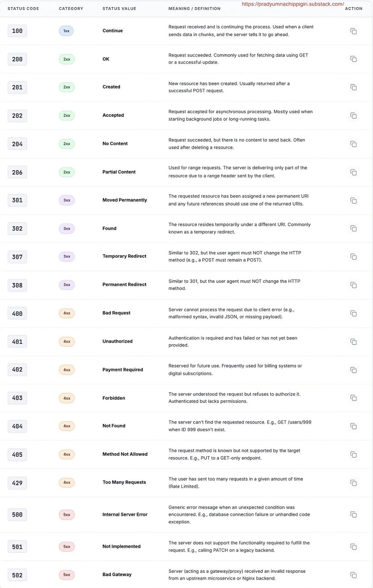Copy the 200 OK row details
This screenshot has height=588, width=373.
(353, 59)
